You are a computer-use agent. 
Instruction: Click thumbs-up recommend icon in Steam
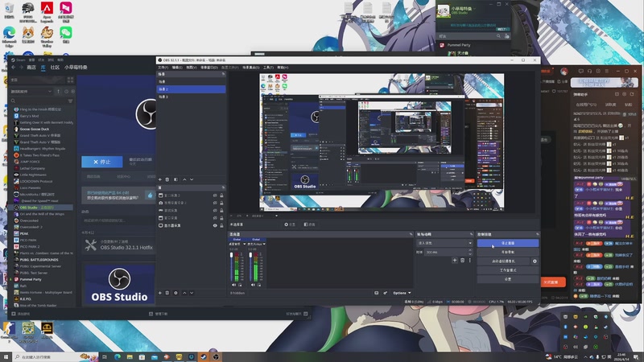point(150,195)
